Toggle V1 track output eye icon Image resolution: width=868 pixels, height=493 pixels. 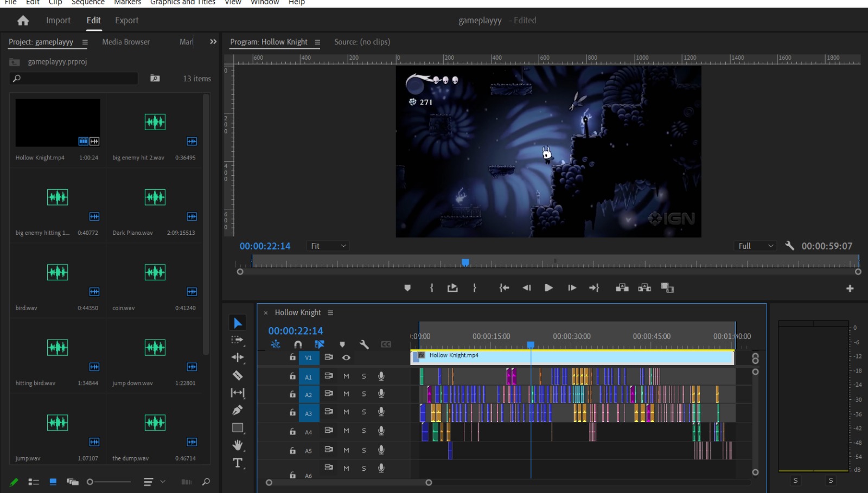(x=346, y=357)
